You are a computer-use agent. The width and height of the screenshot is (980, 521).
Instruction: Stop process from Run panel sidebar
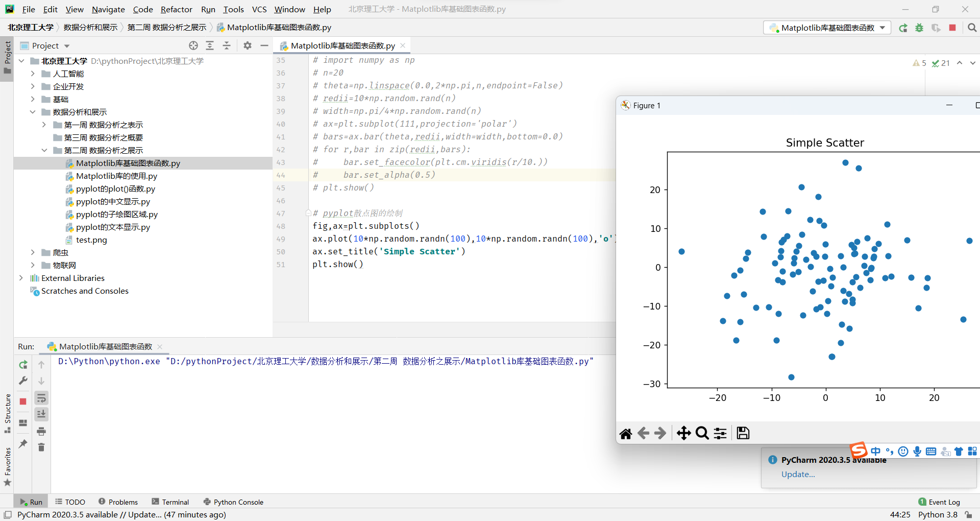point(23,401)
